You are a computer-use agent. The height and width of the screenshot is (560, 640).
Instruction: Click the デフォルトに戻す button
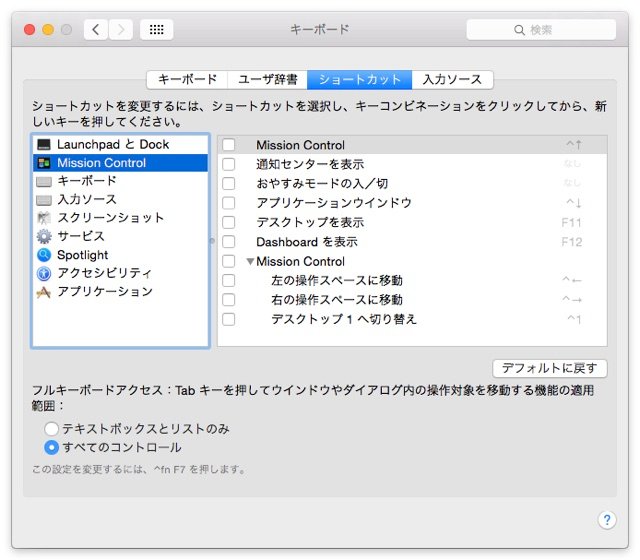click(550, 368)
